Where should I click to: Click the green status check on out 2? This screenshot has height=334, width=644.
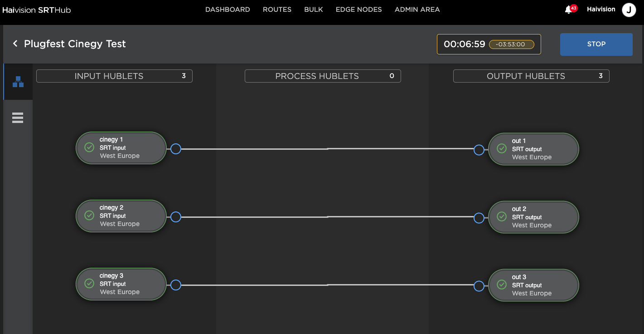click(x=502, y=216)
